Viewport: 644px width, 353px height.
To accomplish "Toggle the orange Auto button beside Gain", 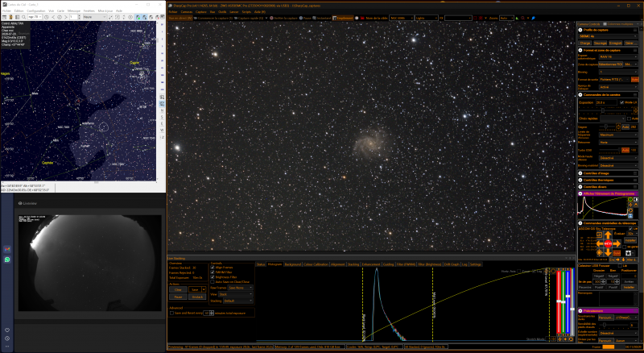I will (x=625, y=127).
